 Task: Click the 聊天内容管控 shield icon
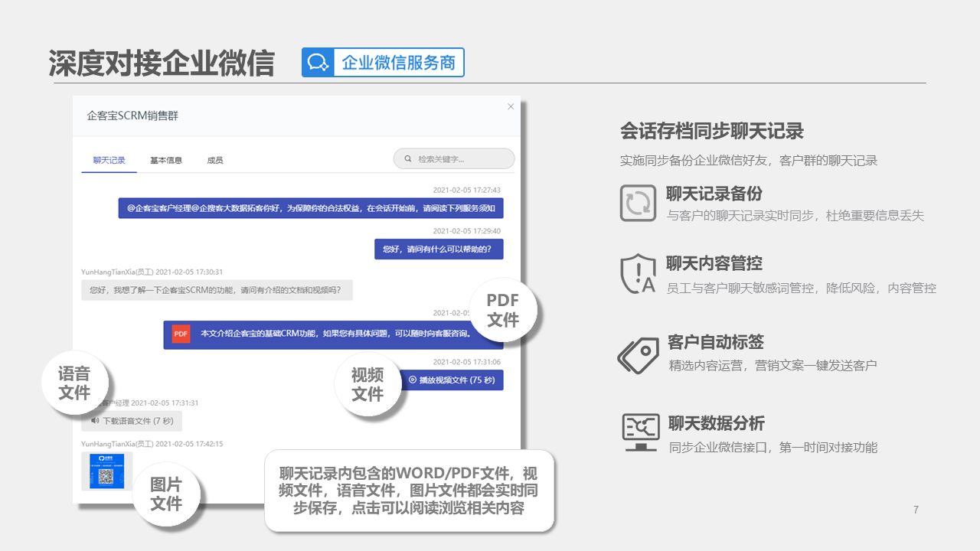pos(638,274)
